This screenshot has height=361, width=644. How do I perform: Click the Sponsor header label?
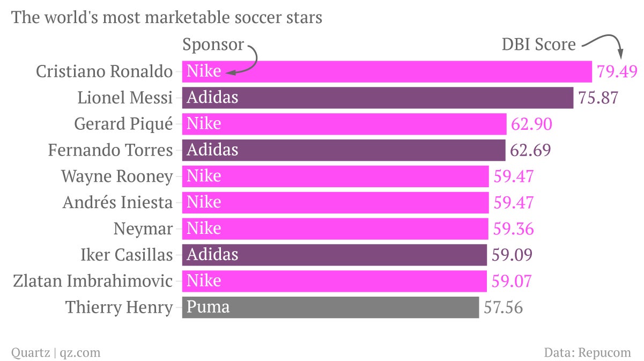click(x=213, y=45)
